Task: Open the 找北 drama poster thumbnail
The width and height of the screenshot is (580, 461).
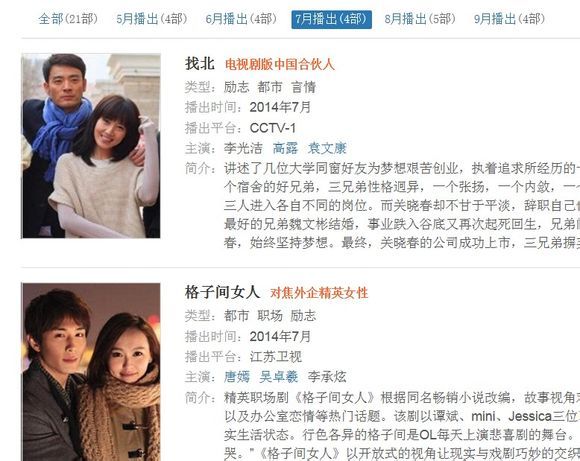Action: pos(91,146)
